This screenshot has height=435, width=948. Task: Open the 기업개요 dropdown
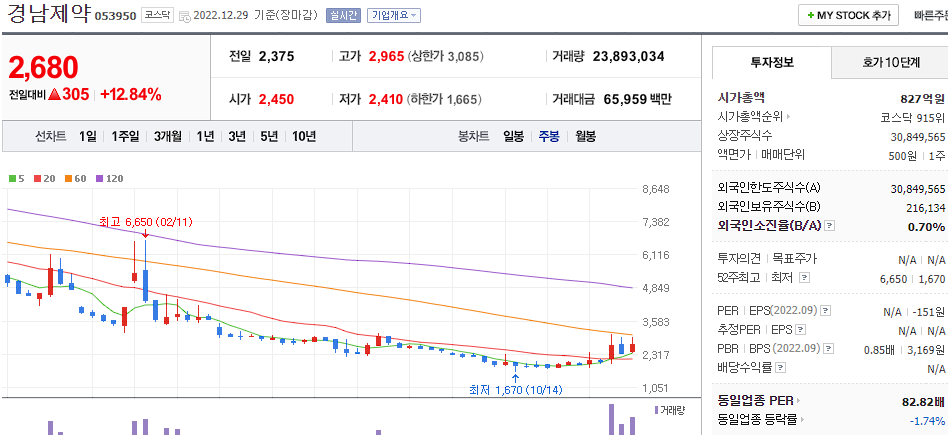(x=394, y=16)
